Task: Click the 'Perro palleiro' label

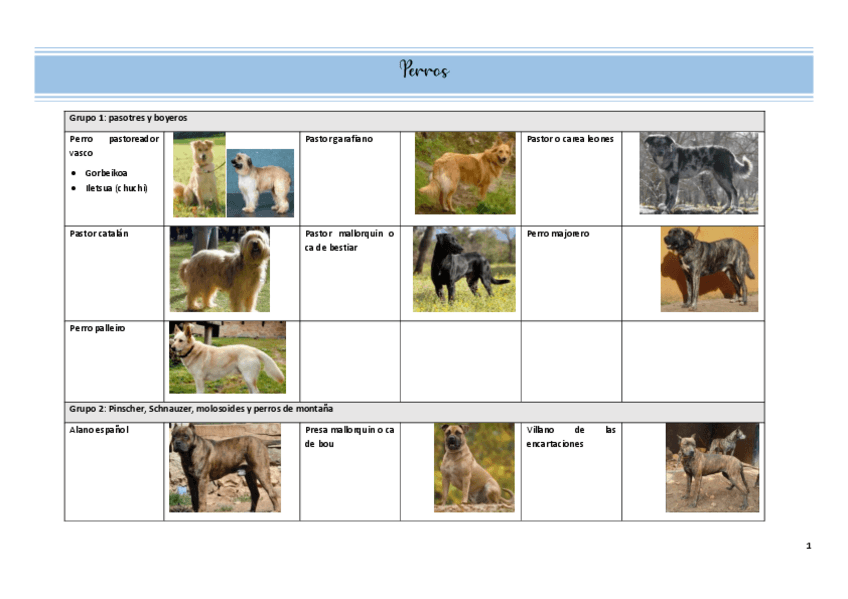Action: [x=97, y=328]
